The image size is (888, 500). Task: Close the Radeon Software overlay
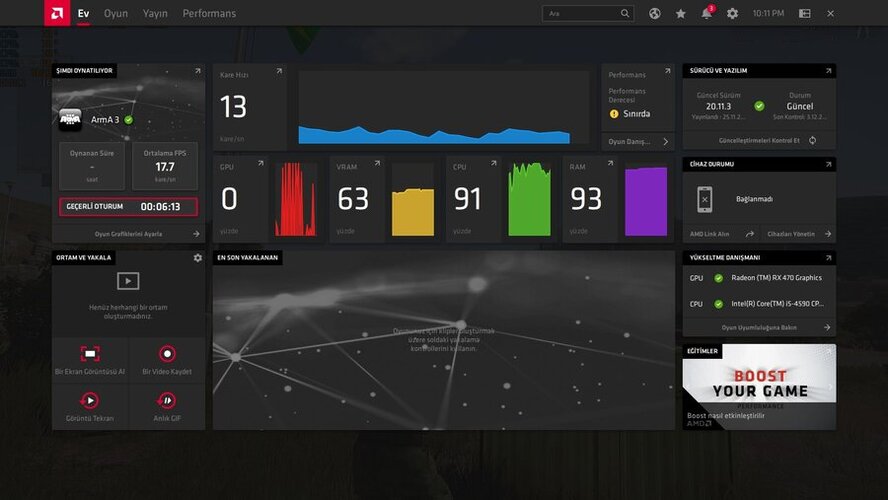(x=830, y=13)
